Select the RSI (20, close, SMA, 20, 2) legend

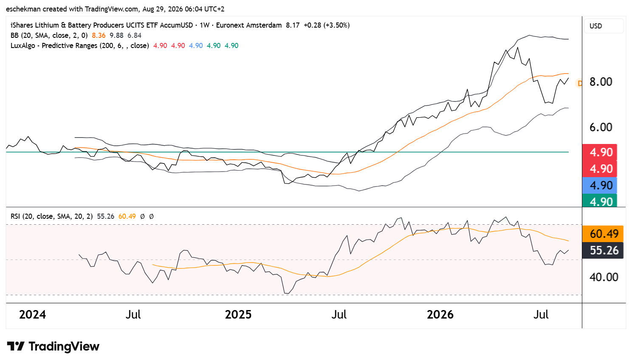[x=52, y=216]
